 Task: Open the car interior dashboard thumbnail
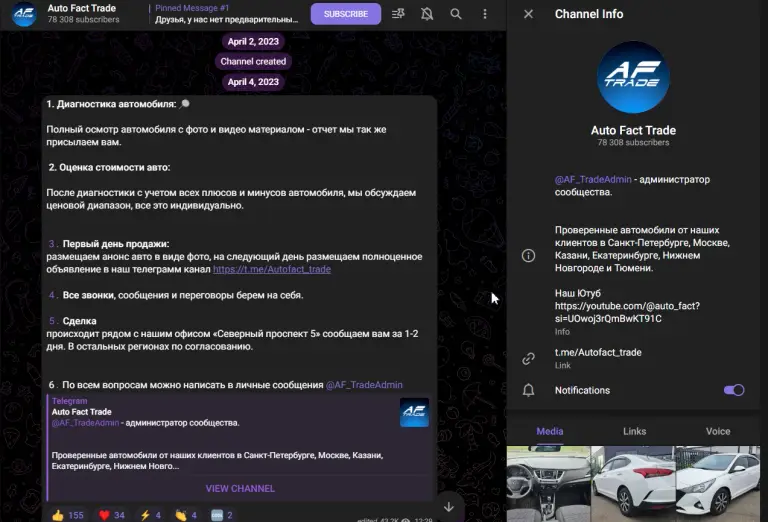(x=548, y=484)
